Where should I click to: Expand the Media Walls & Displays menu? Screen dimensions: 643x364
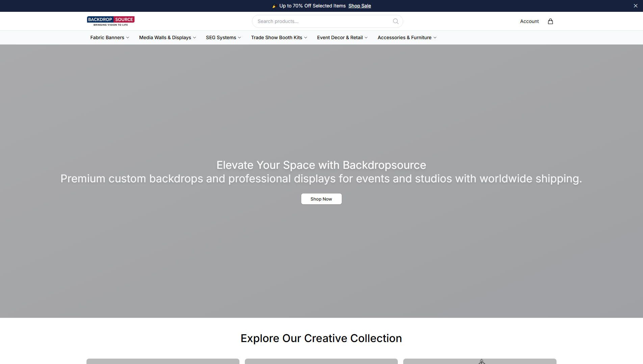(x=168, y=37)
